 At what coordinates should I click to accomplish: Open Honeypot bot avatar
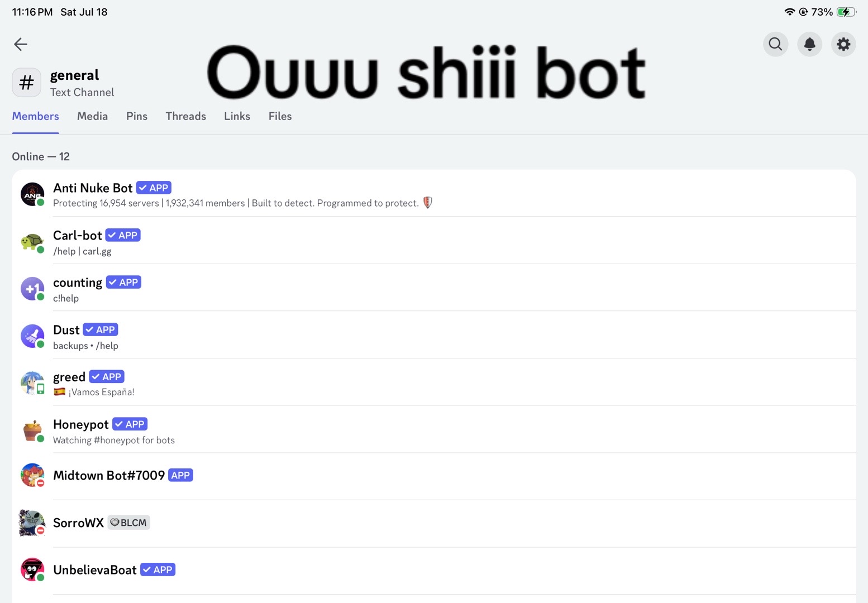(32, 430)
